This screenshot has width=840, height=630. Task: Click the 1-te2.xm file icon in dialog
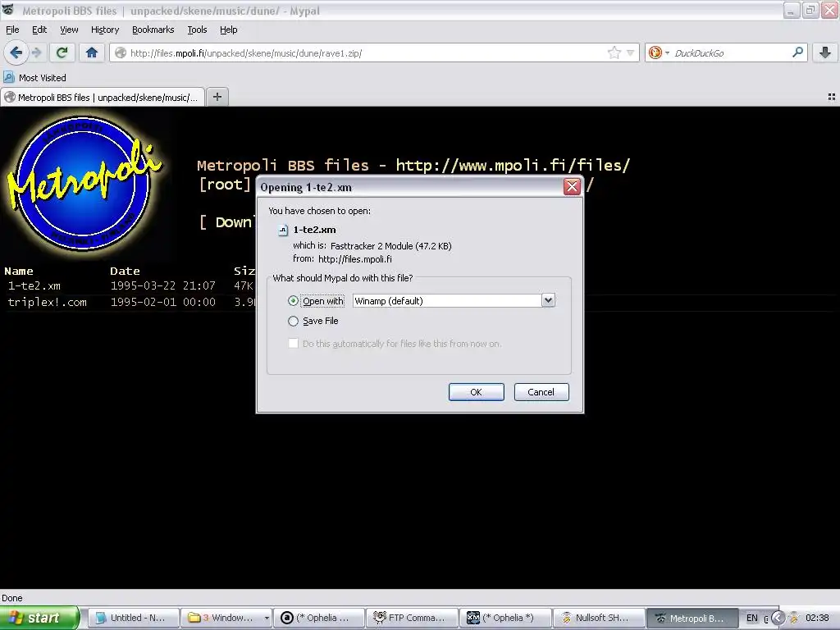(283, 231)
